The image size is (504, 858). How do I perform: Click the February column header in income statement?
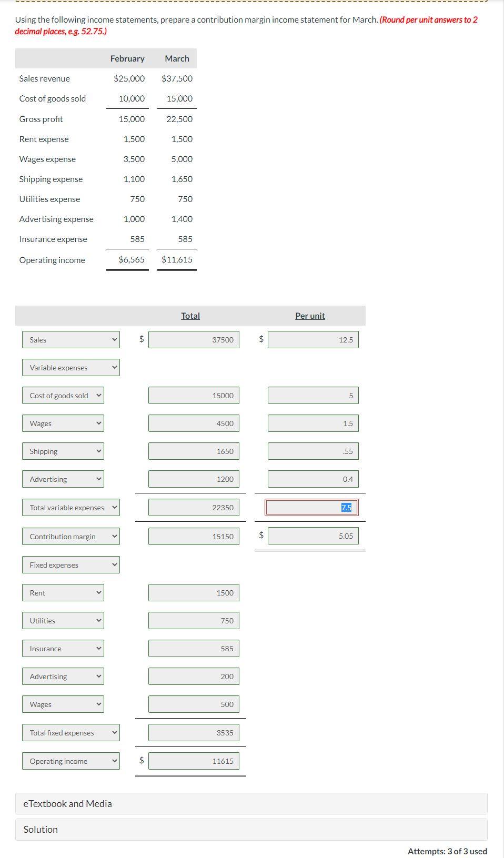click(x=127, y=58)
